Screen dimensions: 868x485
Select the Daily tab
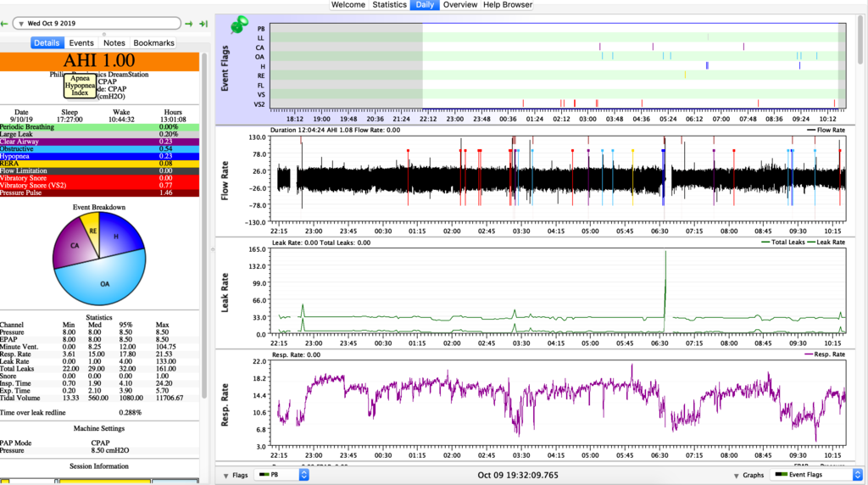425,4
